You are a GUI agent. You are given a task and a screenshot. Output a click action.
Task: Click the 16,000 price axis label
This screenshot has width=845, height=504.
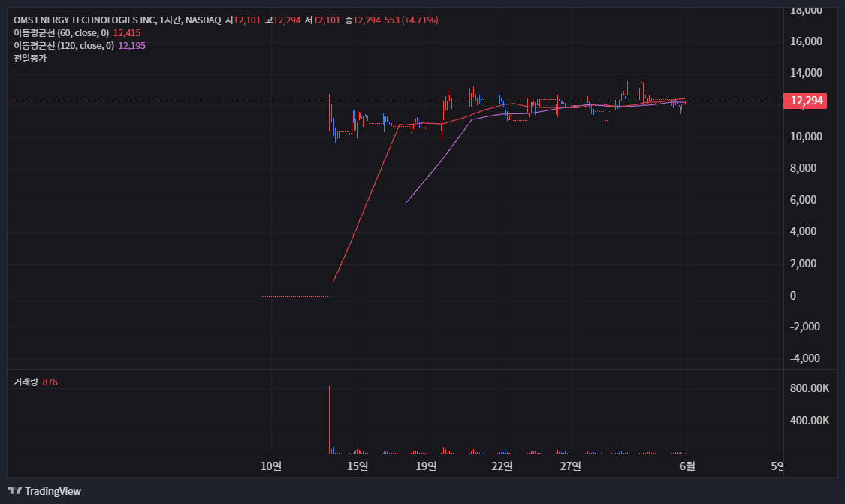pos(806,41)
